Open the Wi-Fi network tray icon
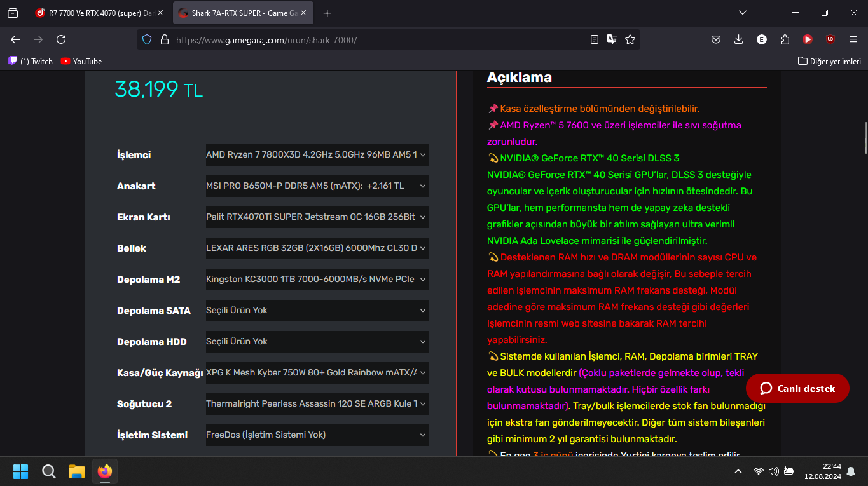The width and height of the screenshot is (868, 486). pyautogui.click(x=758, y=471)
